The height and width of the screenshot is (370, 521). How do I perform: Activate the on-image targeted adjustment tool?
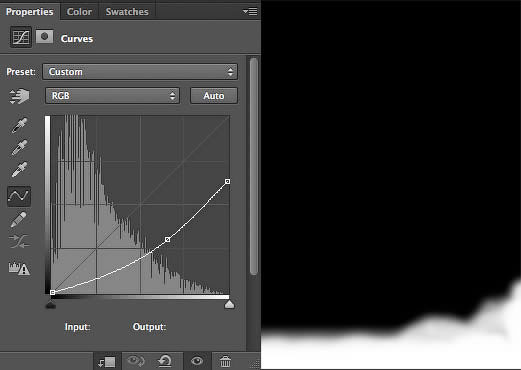point(19,96)
